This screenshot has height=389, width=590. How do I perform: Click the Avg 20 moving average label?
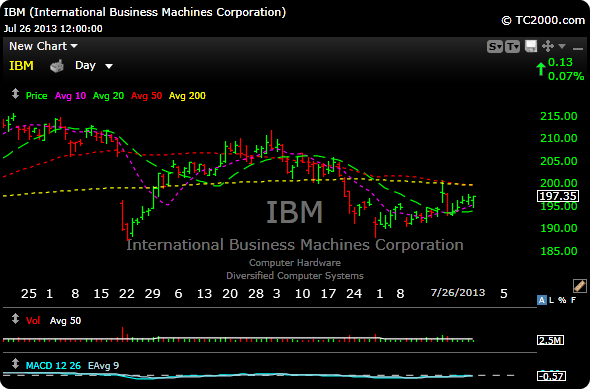click(108, 96)
